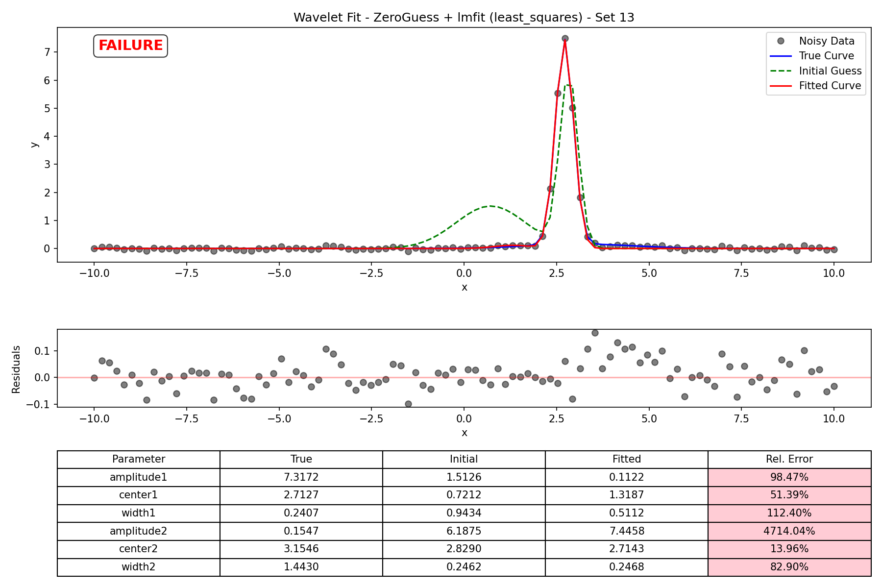This screenshot has height=588, width=882.
Task: Click the true value 3.1546
Action: click(301, 549)
